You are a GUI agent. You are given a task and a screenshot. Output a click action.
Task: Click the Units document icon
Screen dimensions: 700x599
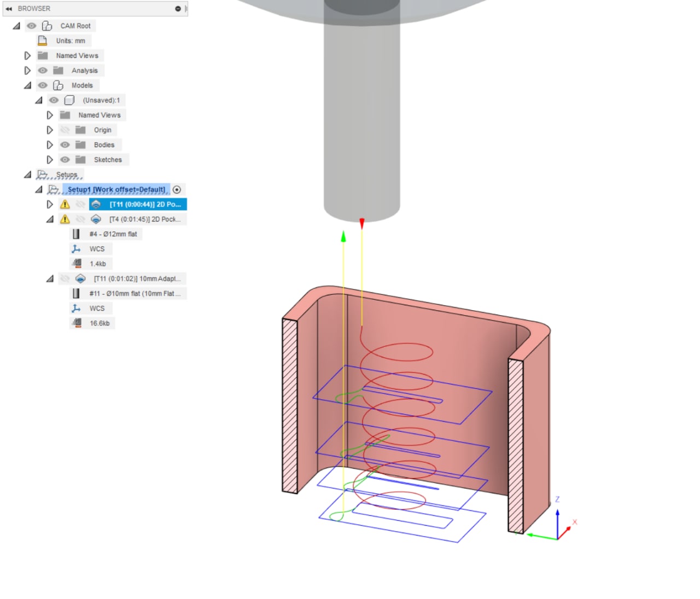click(42, 40)
